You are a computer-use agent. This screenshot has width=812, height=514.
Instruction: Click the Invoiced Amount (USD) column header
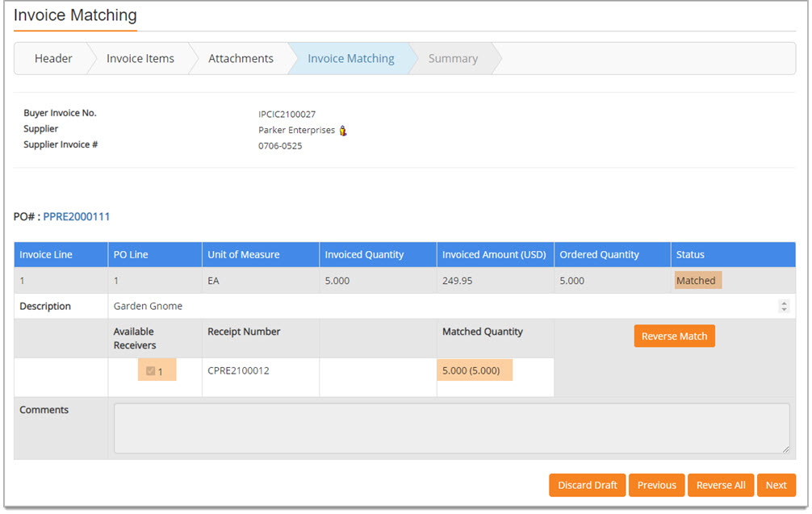click(494, 255)
